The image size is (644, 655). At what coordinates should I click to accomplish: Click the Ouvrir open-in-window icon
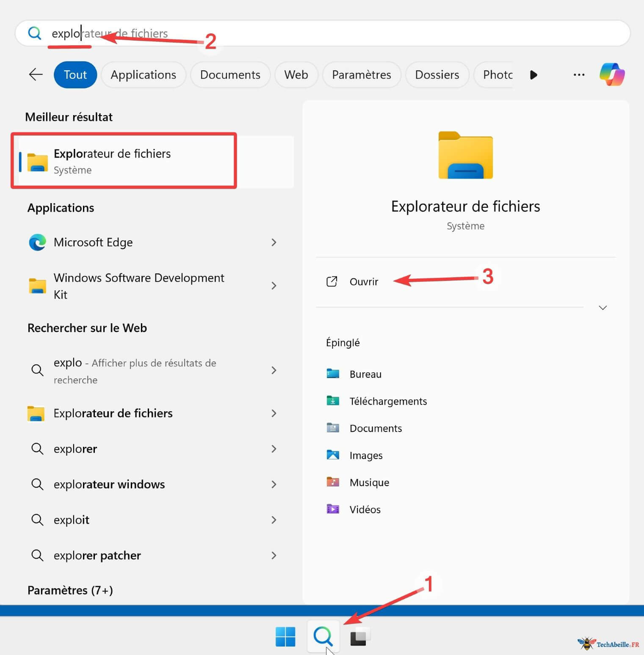click(332, 282)
